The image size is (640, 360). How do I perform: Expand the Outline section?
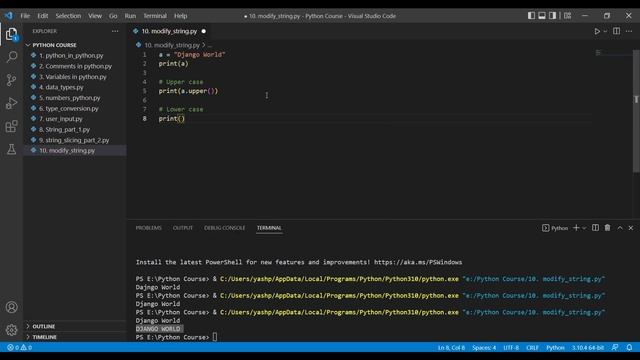point(44,326)
